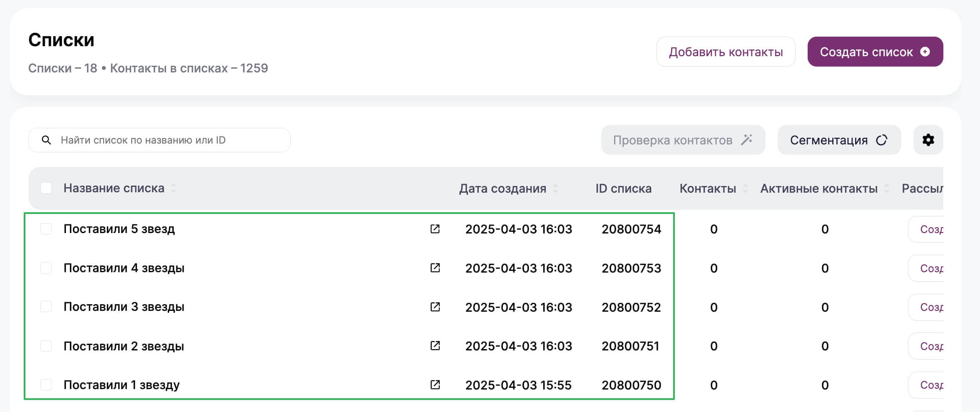The image size is (980, 412).
Task: Select list ID 20800750
Action: tap(631, 385)
